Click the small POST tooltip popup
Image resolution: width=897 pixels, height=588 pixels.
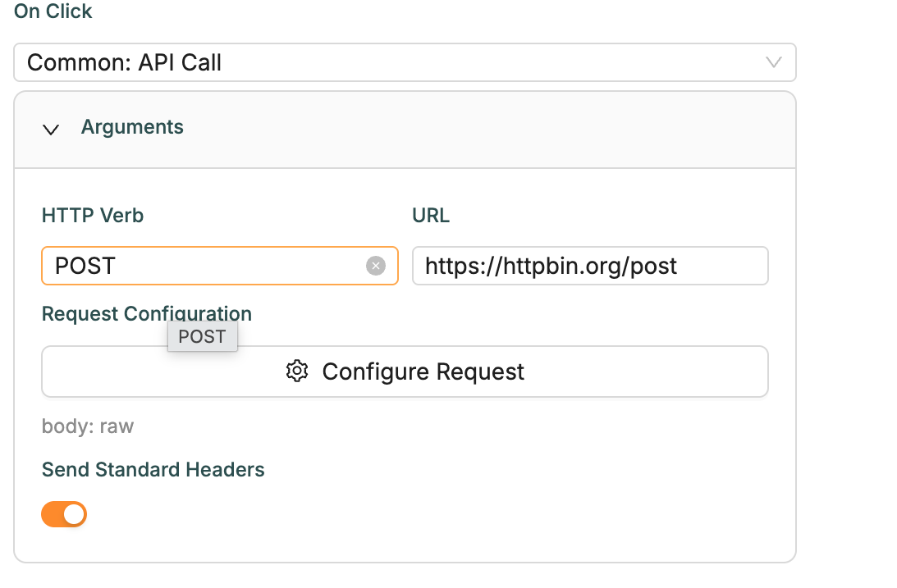click(x=203, y=336)
